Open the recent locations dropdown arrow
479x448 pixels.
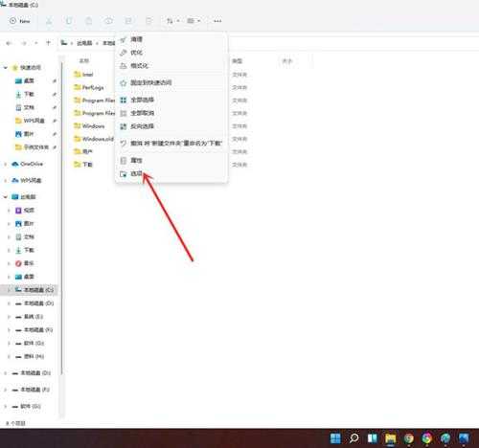click(x=36, y=43)
